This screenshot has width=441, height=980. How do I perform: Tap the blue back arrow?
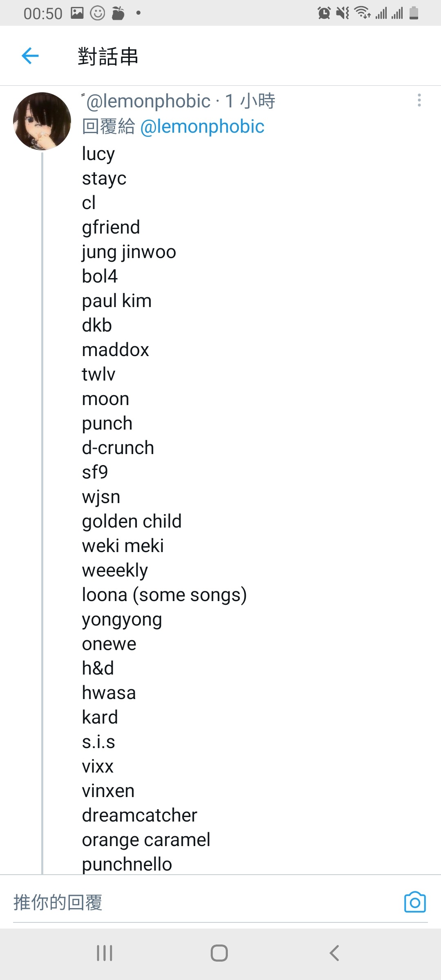click(x=30, y=56)
